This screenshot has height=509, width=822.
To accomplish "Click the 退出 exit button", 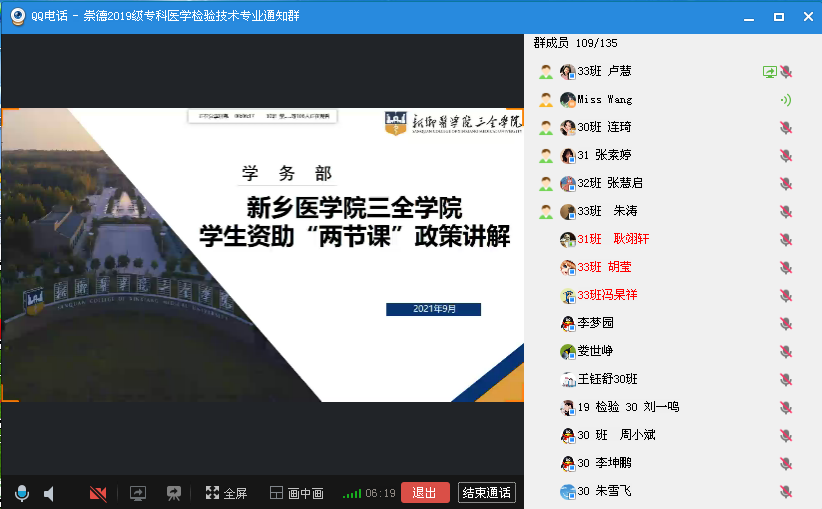I will tap(425, 492).
